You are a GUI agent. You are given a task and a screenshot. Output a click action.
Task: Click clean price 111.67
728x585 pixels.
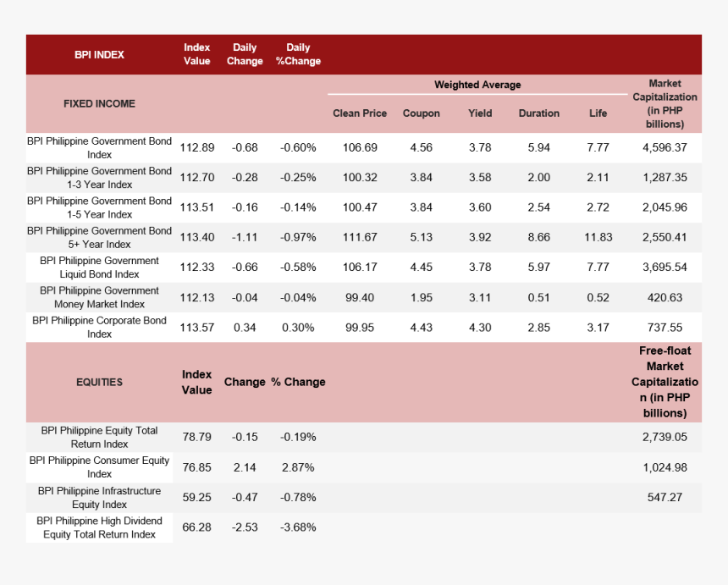click(x=360, y=237)
